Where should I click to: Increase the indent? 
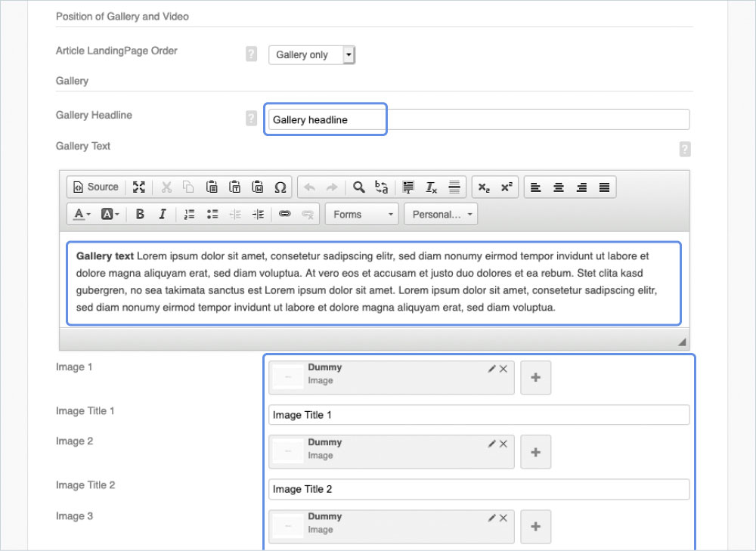[x=259, y=214]
